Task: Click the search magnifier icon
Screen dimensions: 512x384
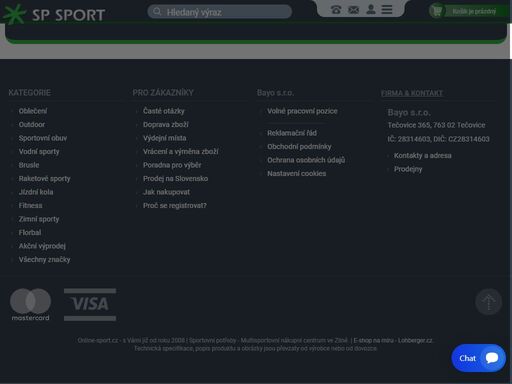Action: click(157, 12)
